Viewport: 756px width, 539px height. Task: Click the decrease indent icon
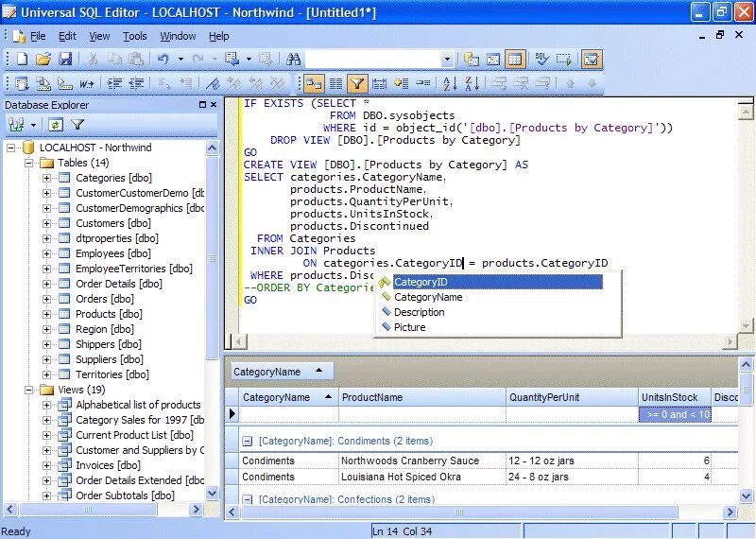[x=136, y=83]
